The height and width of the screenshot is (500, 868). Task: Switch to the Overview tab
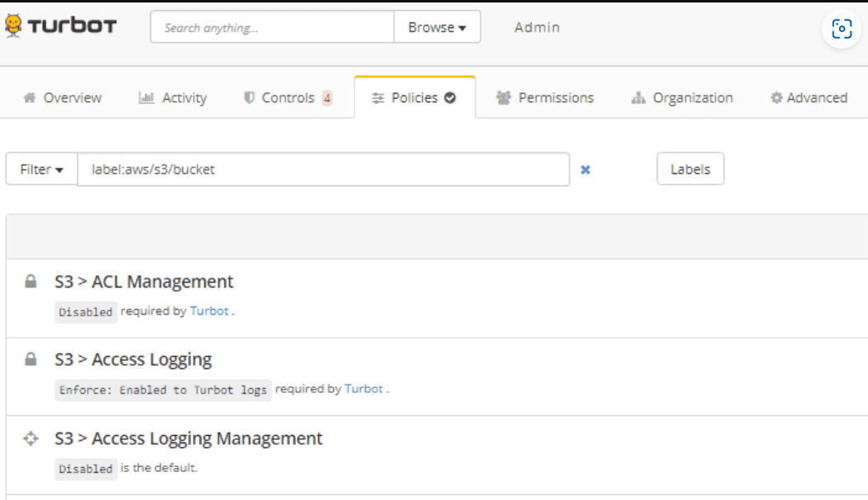point(63,98)
